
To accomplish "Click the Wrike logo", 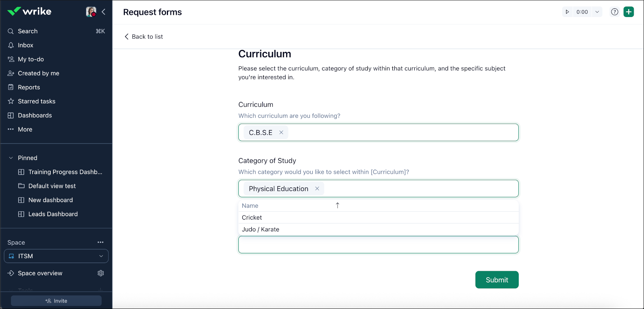I will 29,11.
